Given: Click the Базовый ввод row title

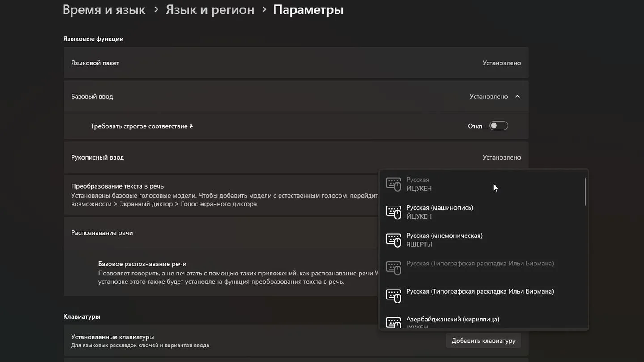Looking at the screenshot, I should tap(92, 97).
